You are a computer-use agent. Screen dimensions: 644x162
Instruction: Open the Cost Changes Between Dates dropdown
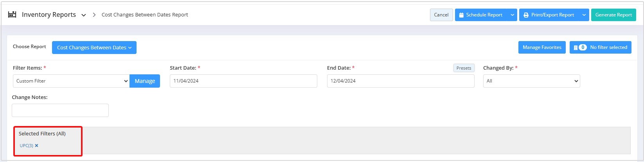(94, 47)
